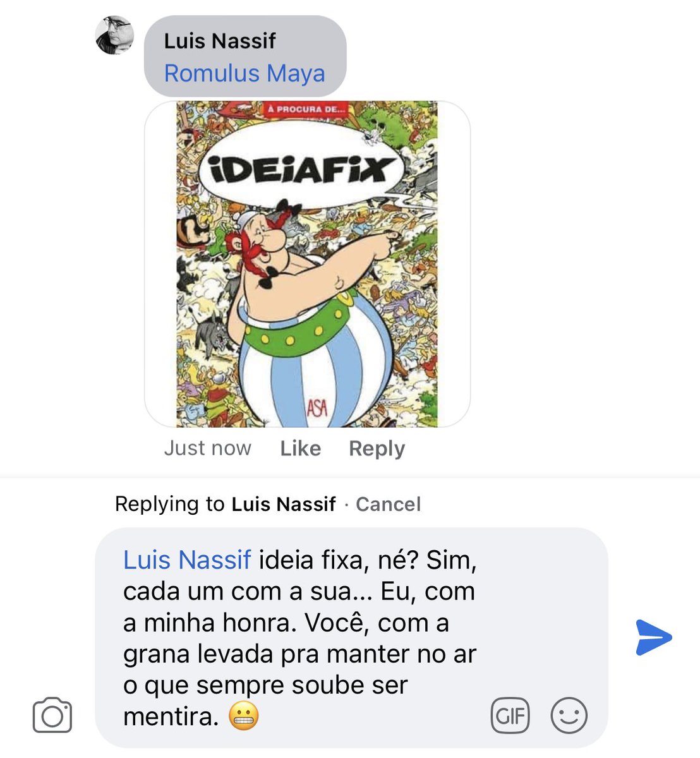Send the reply with the blue arrow
Image resolution: width=700 pixels, height=758 pixels.
(x=654, y=637)
